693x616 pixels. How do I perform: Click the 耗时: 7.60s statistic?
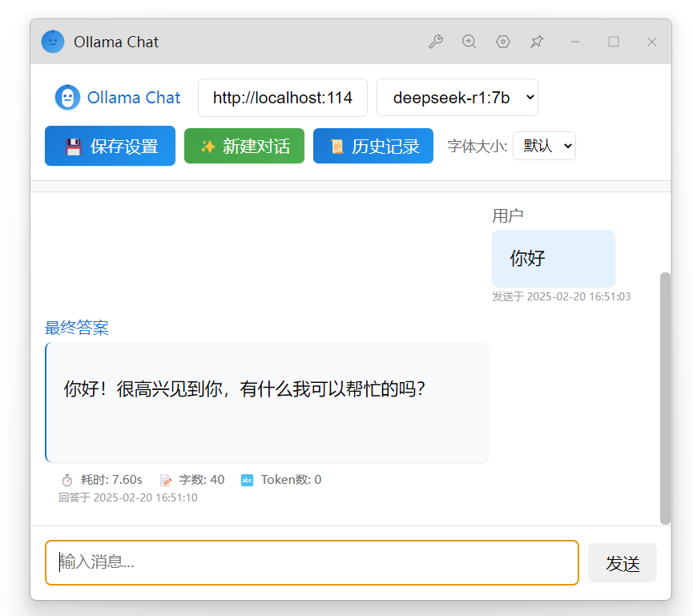click(x=111, y=480)
